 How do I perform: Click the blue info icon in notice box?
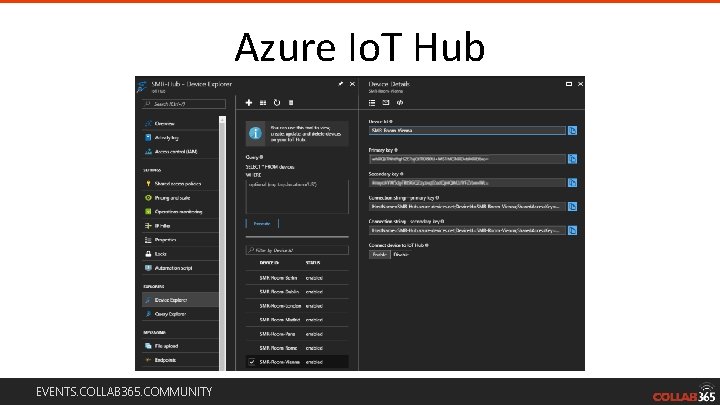[255, 133]
